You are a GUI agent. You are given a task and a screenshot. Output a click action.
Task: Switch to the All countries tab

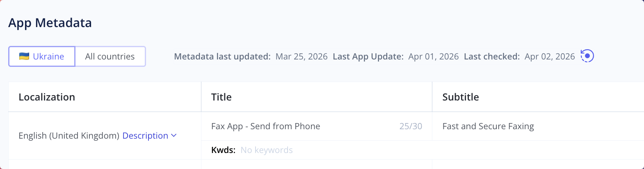pos(110,56)
